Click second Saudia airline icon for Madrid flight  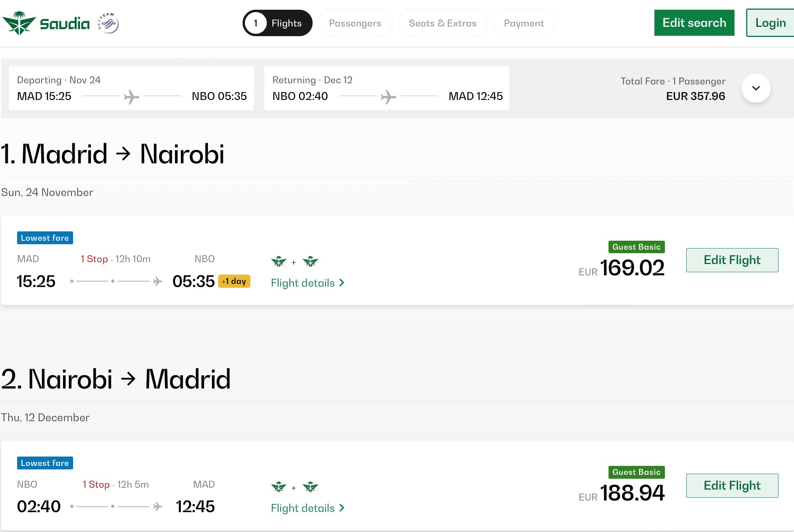[x=310, y=262]
